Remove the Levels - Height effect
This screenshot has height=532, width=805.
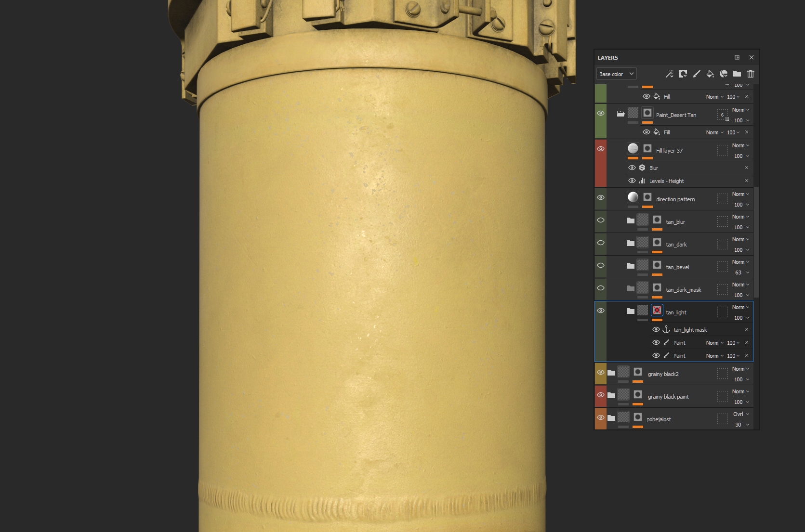click(747, 181)
